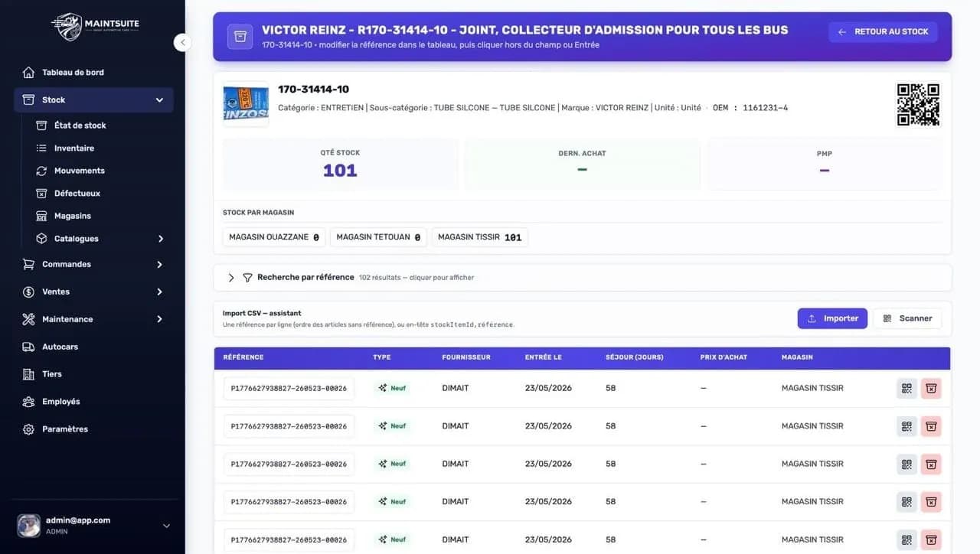980x554 pixels.
Task: Open Employés via its people icon
Action: 28,402
